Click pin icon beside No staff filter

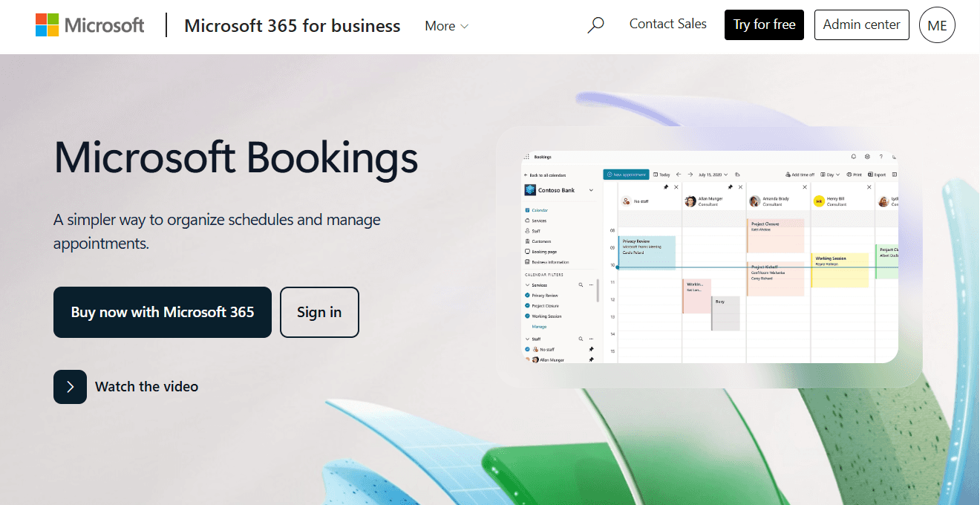pos(591,349)
